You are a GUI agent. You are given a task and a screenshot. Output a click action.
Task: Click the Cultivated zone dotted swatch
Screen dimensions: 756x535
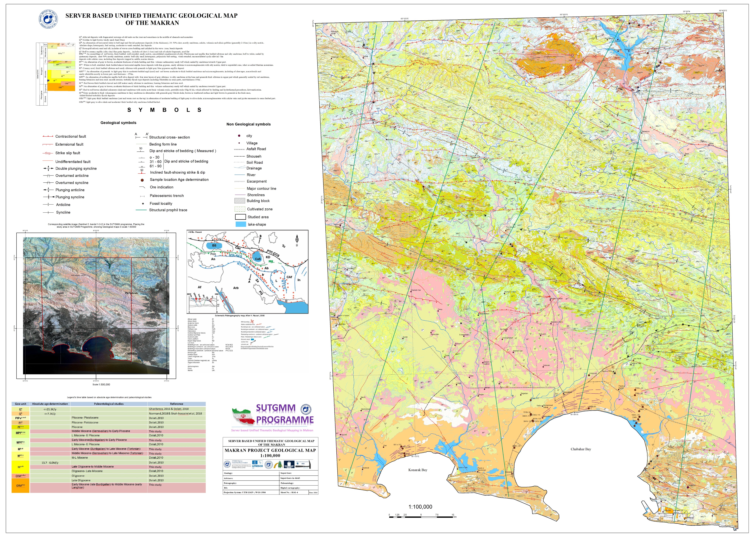pos(240,209)
